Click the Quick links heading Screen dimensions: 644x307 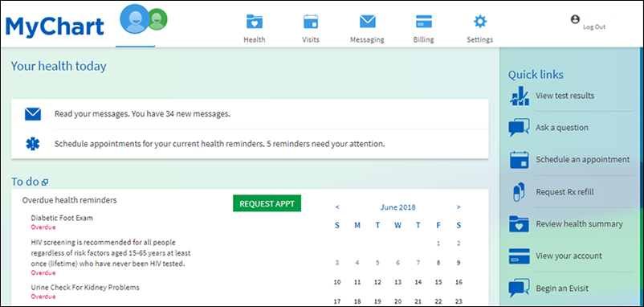(536, 75)
